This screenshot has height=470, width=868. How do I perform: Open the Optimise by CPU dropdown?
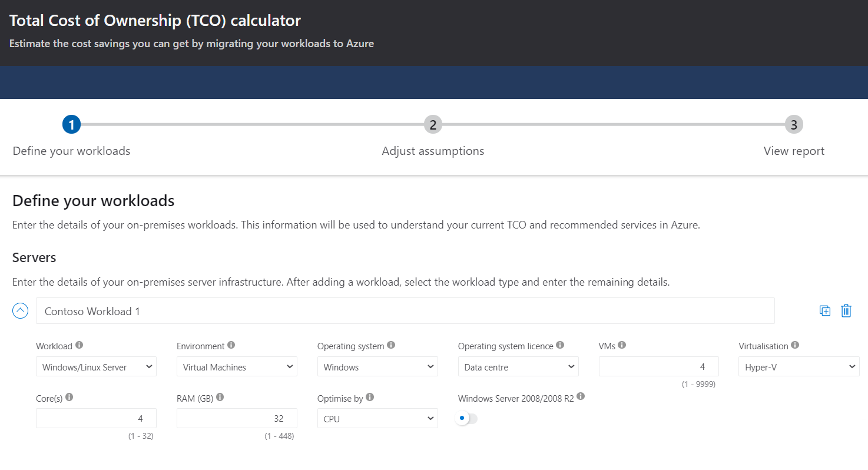pyautogui.click(x=377, y=418)
